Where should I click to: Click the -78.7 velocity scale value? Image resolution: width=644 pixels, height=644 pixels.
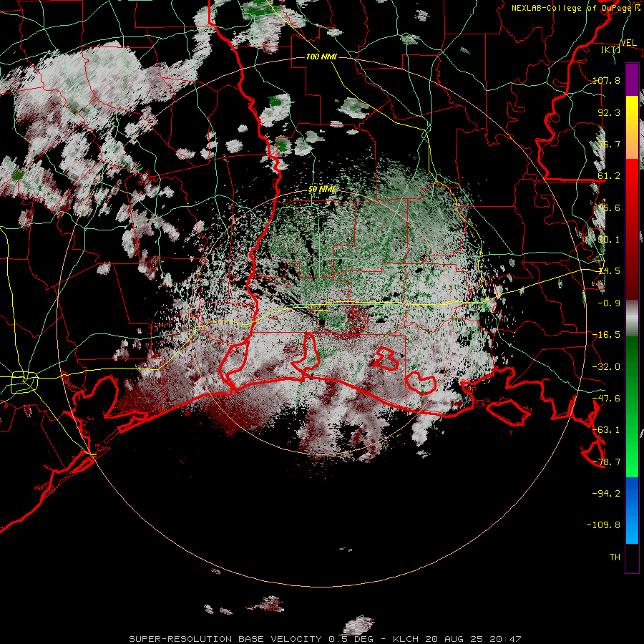click(606, 462)
